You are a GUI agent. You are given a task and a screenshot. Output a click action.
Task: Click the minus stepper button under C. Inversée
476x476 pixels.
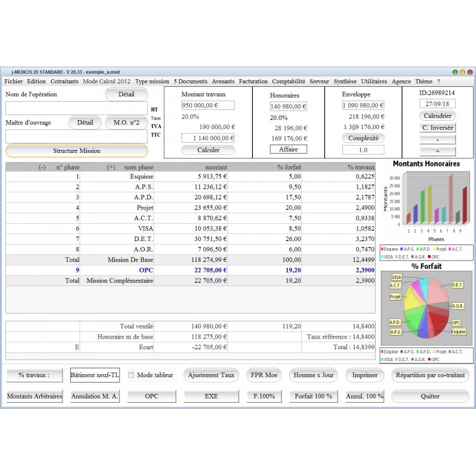coord(437,140)
